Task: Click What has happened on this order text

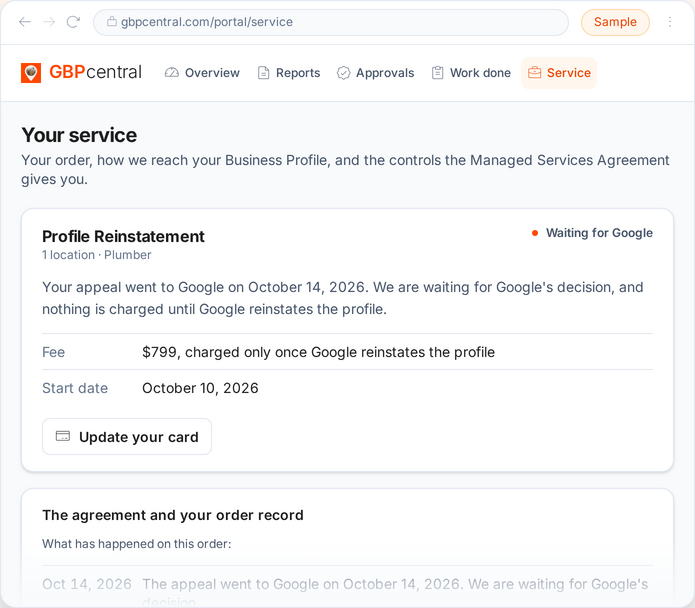Action: 137,544
